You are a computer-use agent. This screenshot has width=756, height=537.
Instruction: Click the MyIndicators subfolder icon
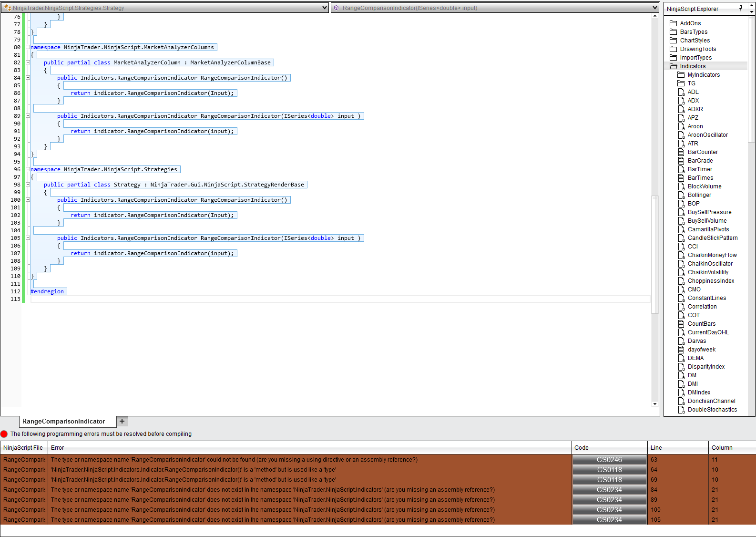coord(681,75)
